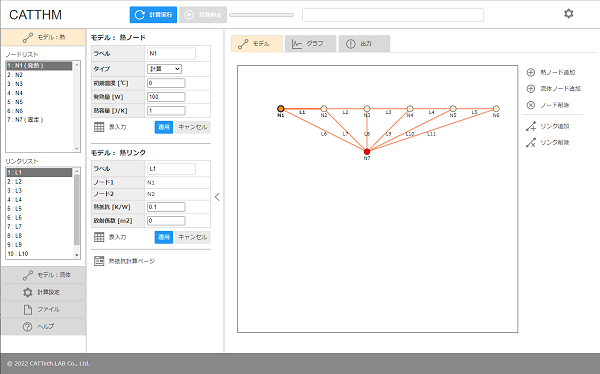
Task: Click the 熱容量 [J/K] input field
Action: coord(166,111)
